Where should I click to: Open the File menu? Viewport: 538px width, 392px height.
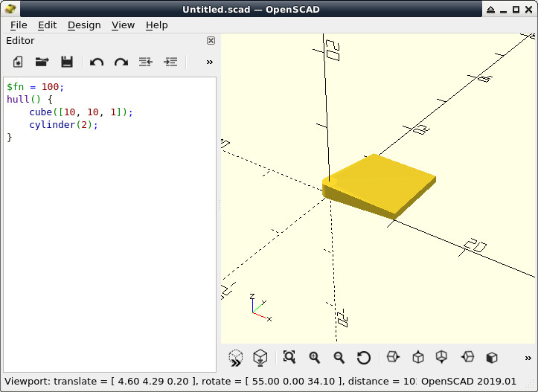pos(19,25)
